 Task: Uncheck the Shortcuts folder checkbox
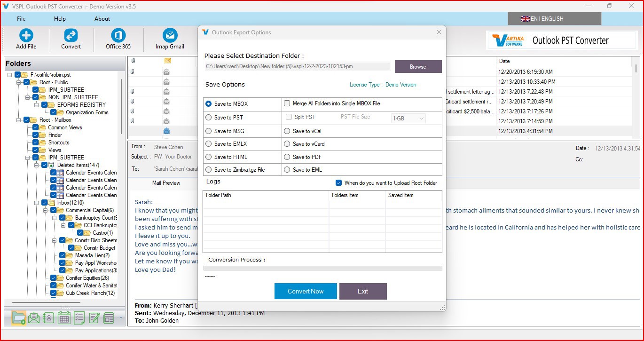[x=36, y=143]
